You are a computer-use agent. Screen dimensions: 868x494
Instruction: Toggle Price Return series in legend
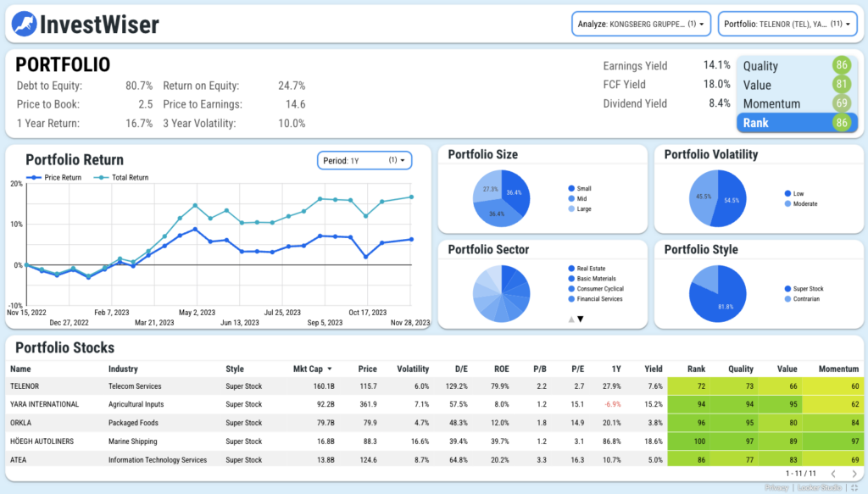coord(54,178)
